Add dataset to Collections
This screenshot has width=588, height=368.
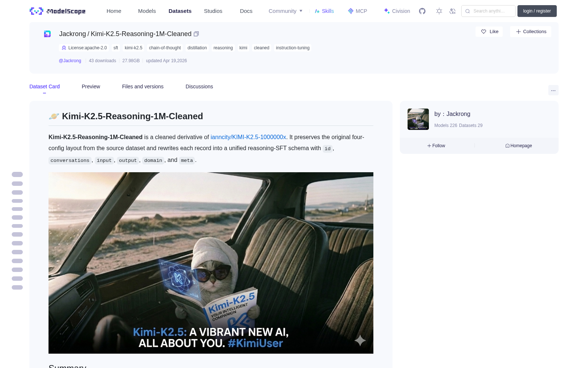(531, 32)
